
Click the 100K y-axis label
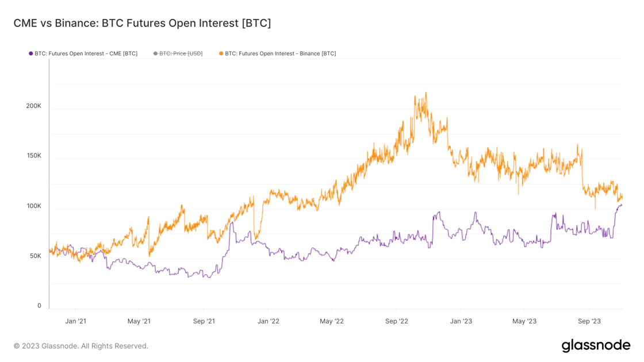pos(34,206)
